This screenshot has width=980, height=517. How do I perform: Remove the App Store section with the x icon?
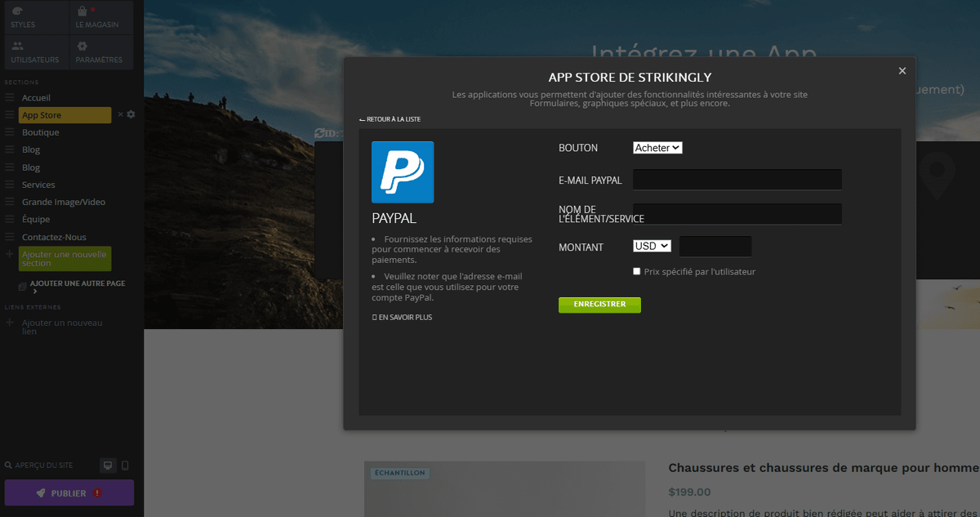click(x=120, y=114)
